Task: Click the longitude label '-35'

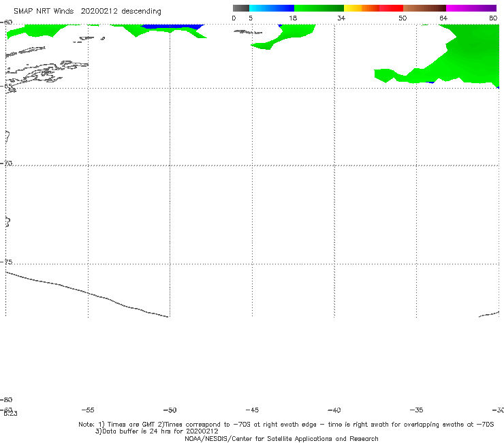Action: pyautogui.click(x=417, y=410)
